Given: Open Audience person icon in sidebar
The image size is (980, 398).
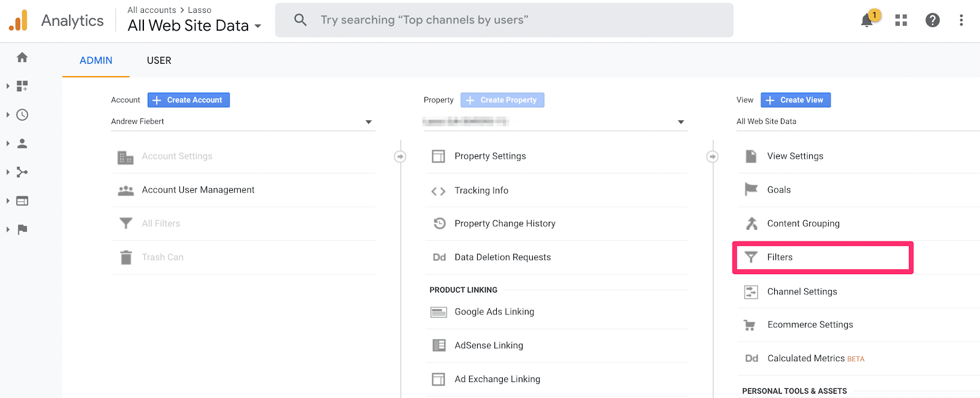Looking at the screenshot, I should tap(22, 144).
